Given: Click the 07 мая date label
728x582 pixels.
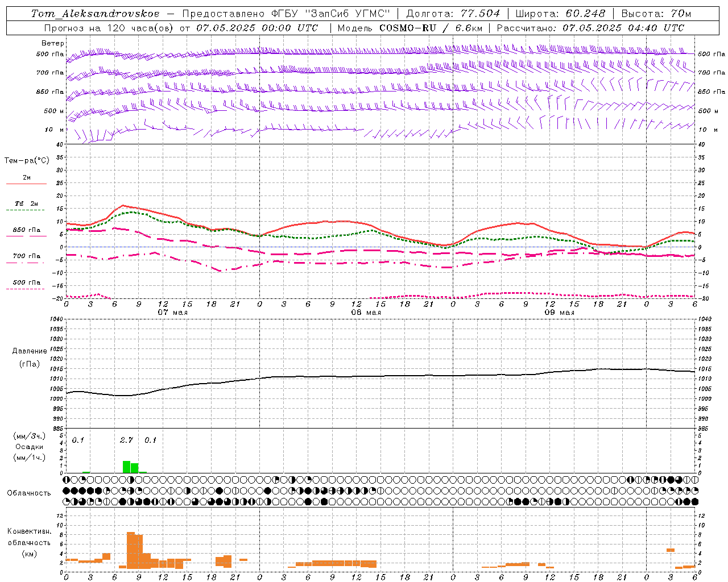Looking at the screenshot, I should tap(172, 313).
